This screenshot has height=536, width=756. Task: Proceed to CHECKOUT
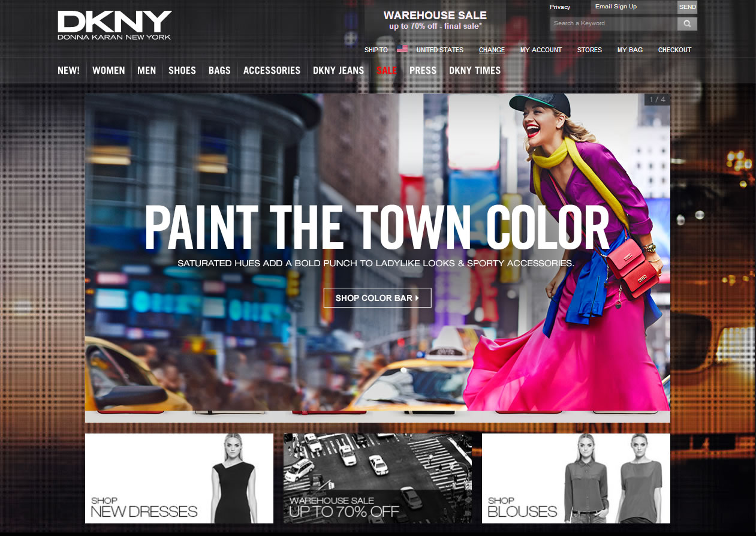click(674, 50)
